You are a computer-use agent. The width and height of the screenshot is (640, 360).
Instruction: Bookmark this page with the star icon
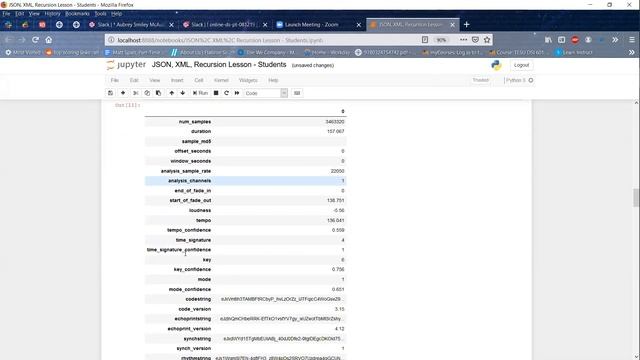click(487, 40)
